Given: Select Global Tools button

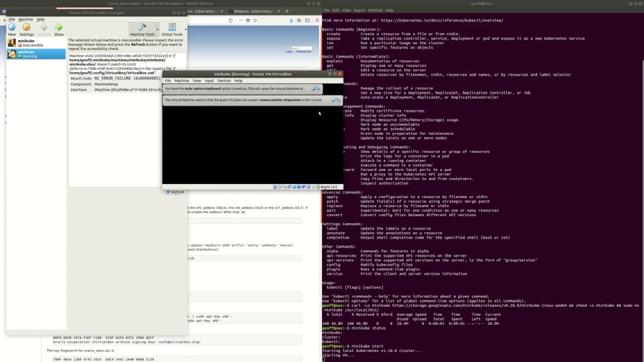Looking at the screenshot, I should pos(172,30).
